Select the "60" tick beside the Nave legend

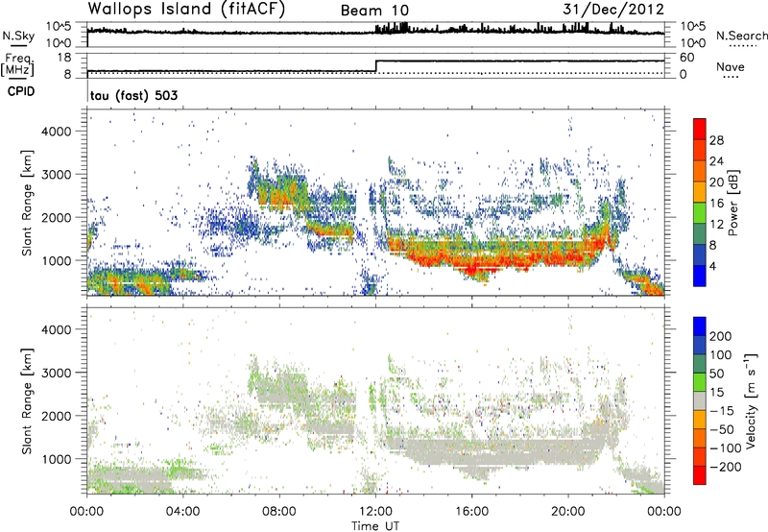[x=687, y=58]
